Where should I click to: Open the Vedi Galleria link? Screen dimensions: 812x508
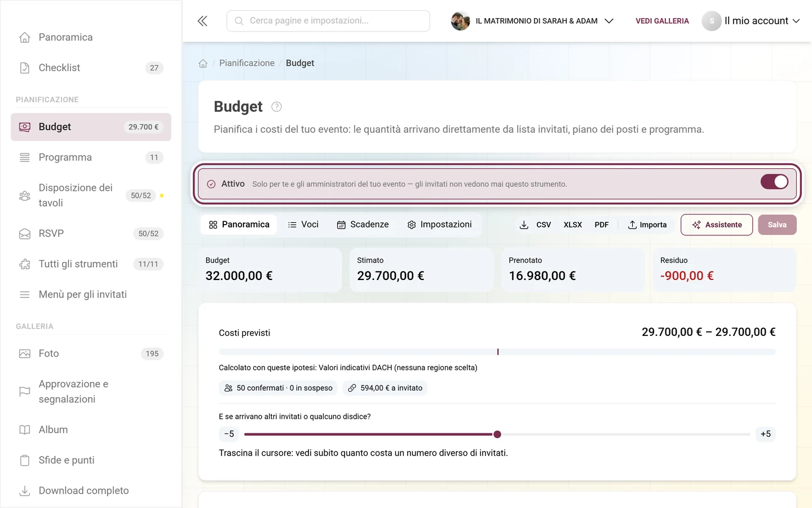[662, 21]
